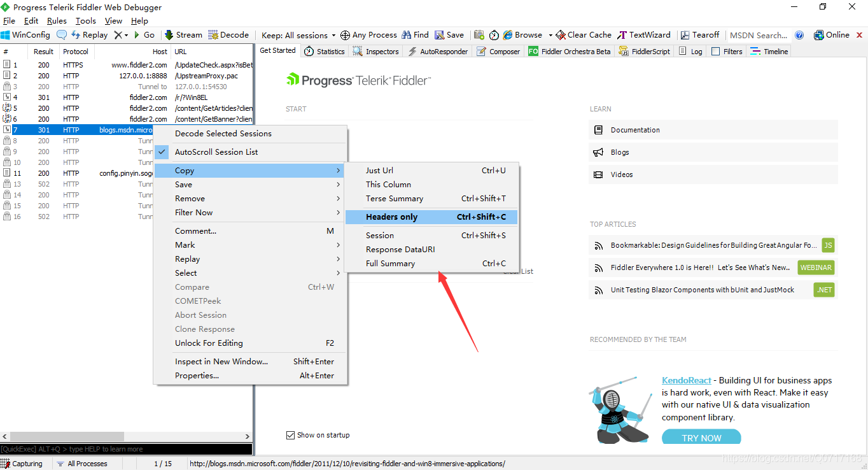
Task: Toggle Decode mode in the toolbar
Action: coord(228,35)
